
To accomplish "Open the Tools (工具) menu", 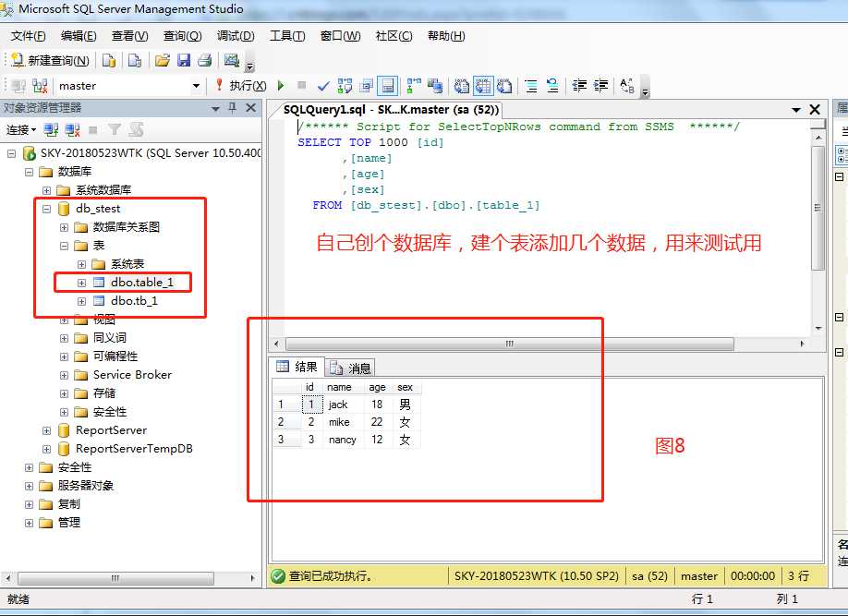I will (x=287, y=36).
